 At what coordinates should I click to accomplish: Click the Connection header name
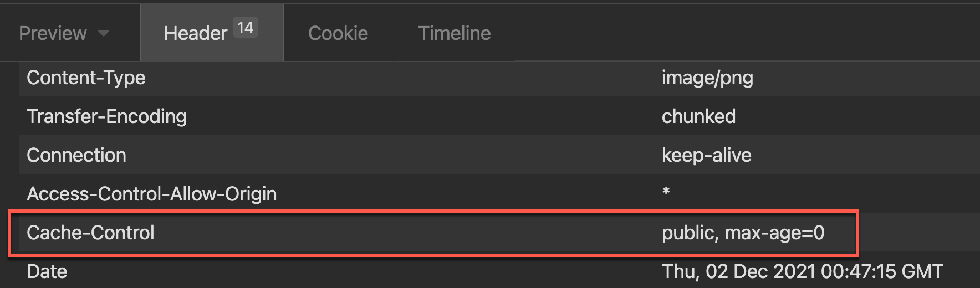coord(76,155)
